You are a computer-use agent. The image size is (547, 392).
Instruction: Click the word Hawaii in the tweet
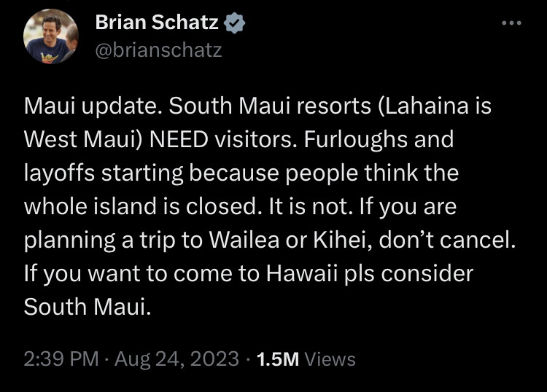302,273
